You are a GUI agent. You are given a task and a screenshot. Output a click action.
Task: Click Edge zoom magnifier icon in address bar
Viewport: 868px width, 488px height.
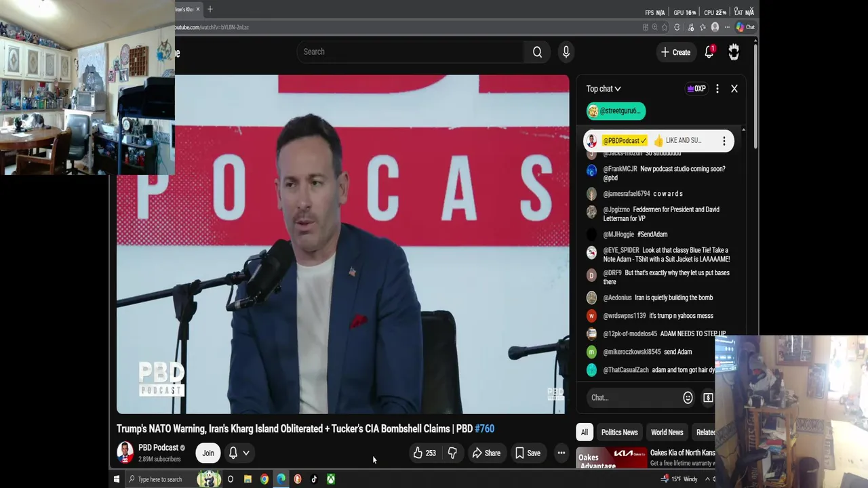(x=654, y=27)
